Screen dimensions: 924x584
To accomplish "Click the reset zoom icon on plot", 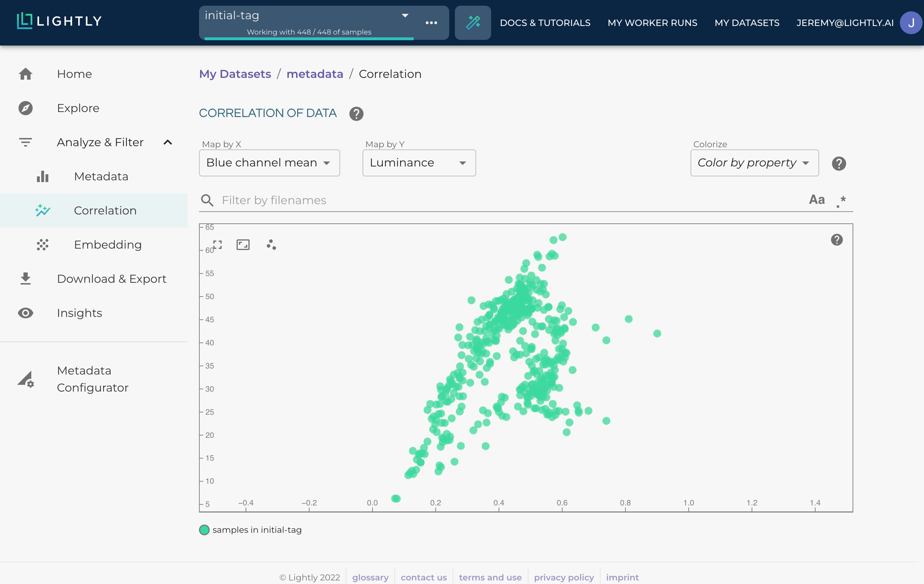I will point(243,245).
